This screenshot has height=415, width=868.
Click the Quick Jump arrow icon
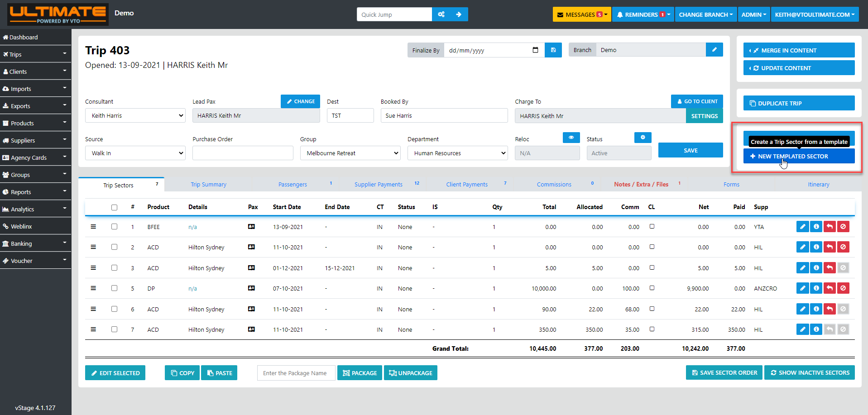tap(459, 14)
